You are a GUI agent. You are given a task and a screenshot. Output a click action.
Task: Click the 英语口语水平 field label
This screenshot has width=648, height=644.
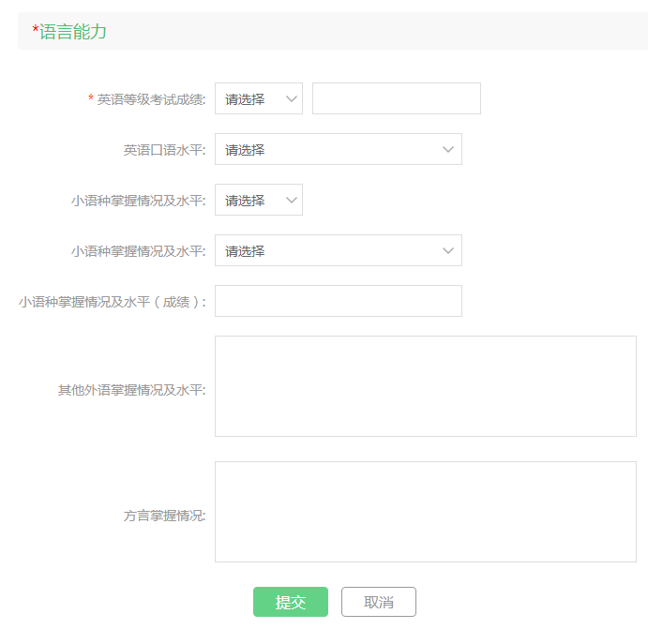(164, 150)
